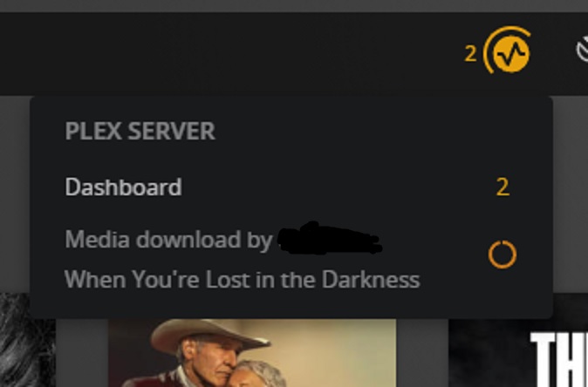Click the orange download progress circle
The height and width of the screenshot is (387, 588).
point(503,255)
